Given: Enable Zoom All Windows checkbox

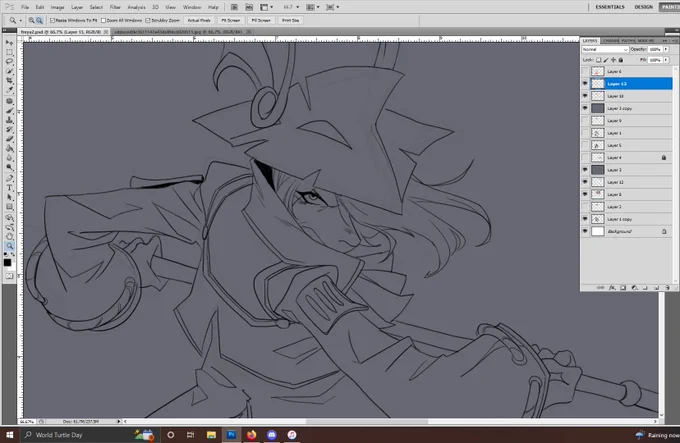Looking at the screenshot, I should [x=103, y=20].
